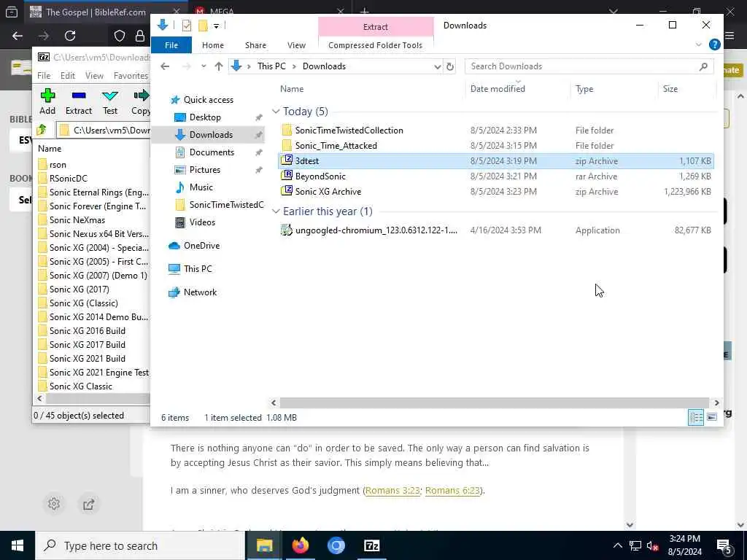Click Explorer horizontal scrollbar track
Screen dimensions: 747x560
495,402
